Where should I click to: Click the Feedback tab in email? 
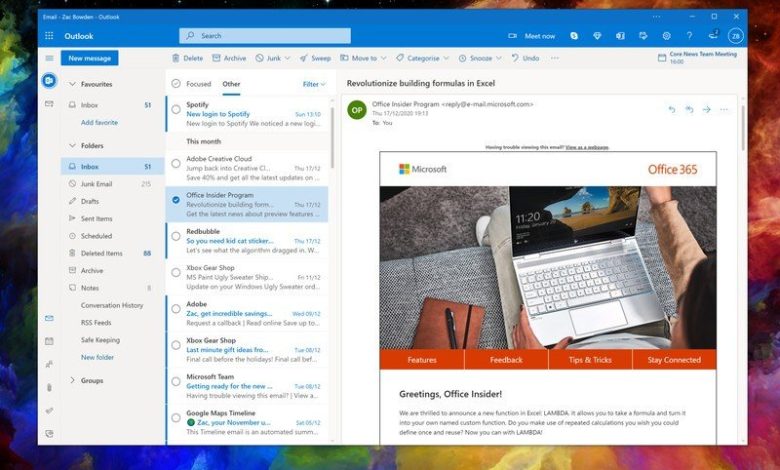coord(506,360)
